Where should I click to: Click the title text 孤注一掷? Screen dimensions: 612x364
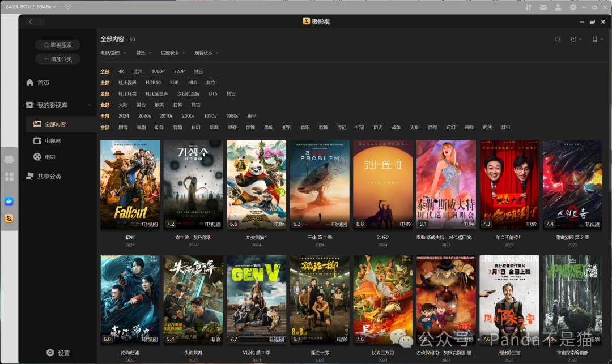[x=320, y=353]
